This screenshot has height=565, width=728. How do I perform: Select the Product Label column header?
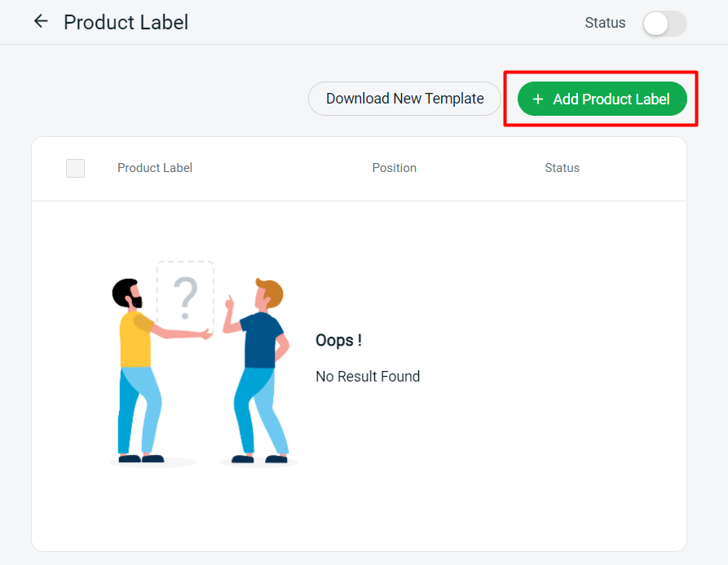(x=154, y=168)
